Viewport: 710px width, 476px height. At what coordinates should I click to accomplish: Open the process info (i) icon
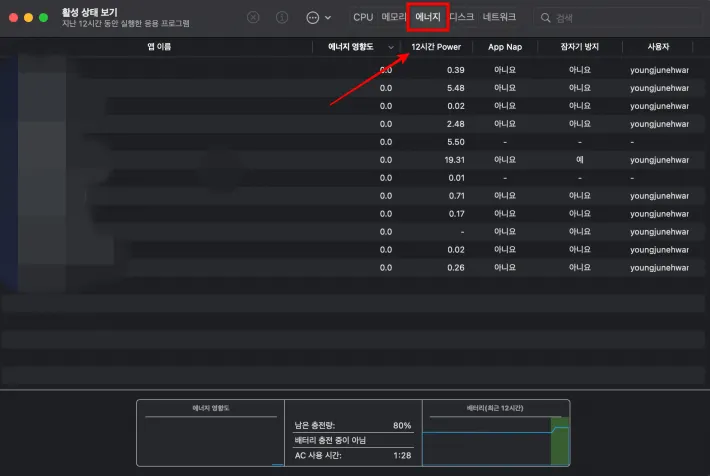(282, 18)
